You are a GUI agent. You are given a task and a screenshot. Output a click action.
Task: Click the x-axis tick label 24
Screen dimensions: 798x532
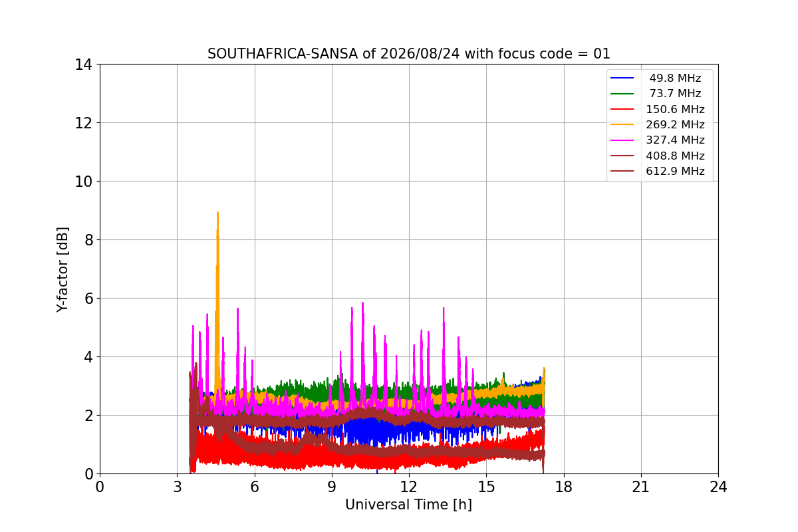pos(718,487)
